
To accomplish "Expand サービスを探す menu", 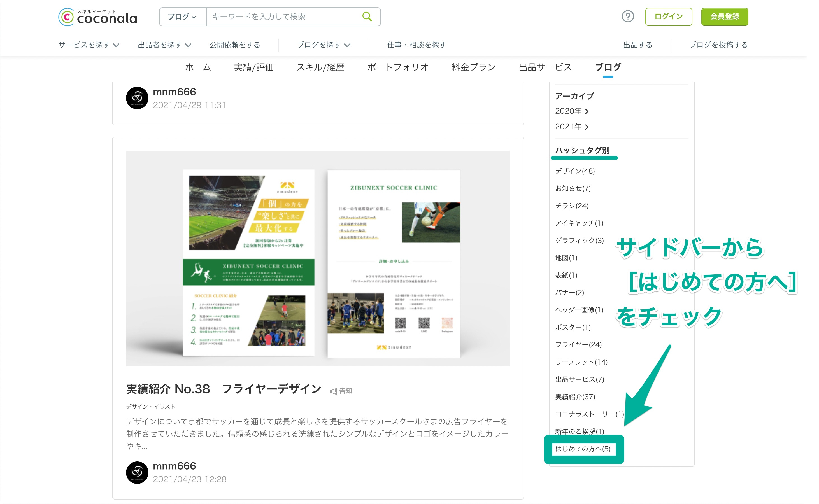I will click(89, 45).
